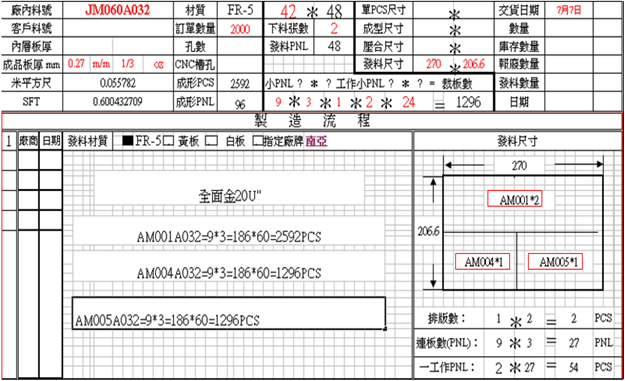Select the 0.600432709 SFT value cell
The width and height of the screenshot is (625, 381).
pyautogui.click(x=118, y=102)
